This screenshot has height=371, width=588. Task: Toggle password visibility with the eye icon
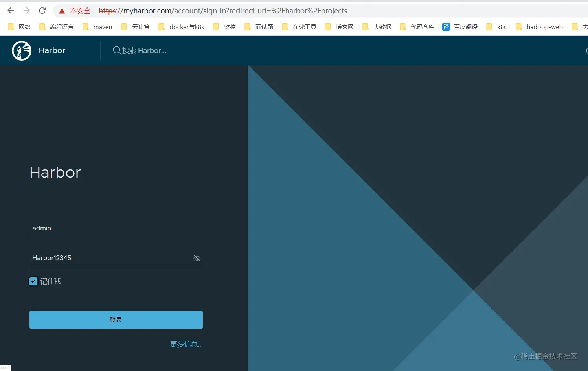tap(197, 258)
